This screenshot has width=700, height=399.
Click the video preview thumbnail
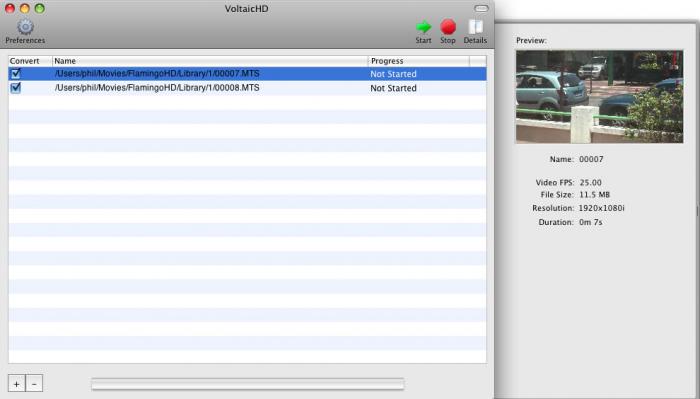(x=599, y=96)
